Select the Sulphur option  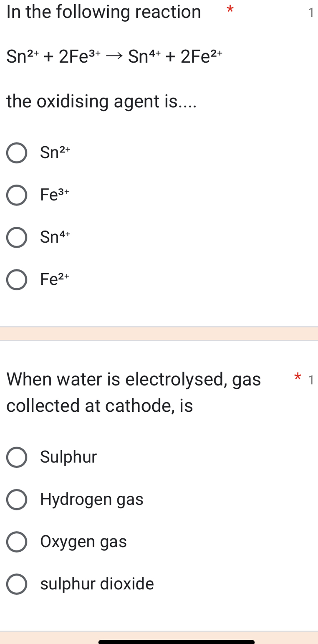pyautogui.click(x=17, y=457)
